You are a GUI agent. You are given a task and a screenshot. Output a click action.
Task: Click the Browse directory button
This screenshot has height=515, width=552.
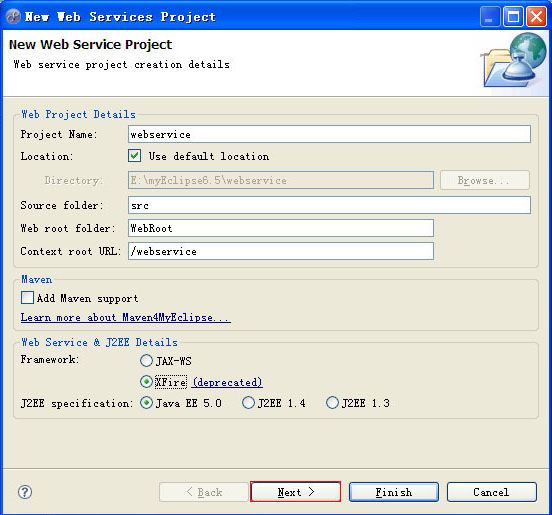[x=484, y=180]
